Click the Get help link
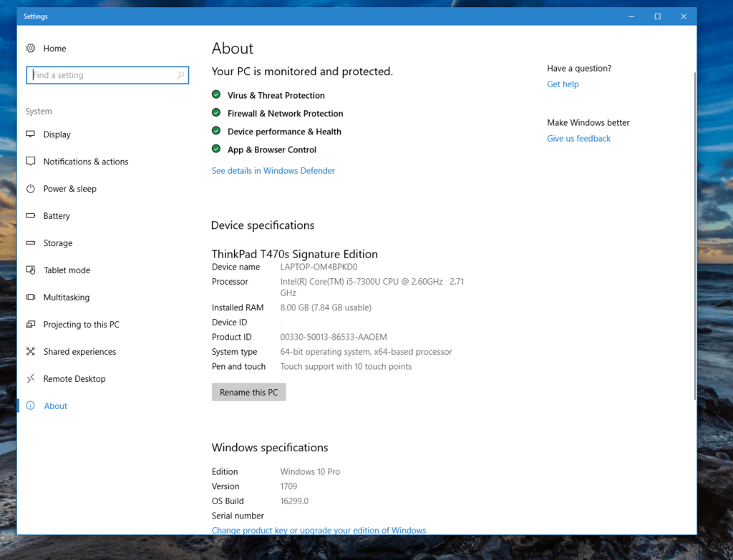 [x=563, y=84]
